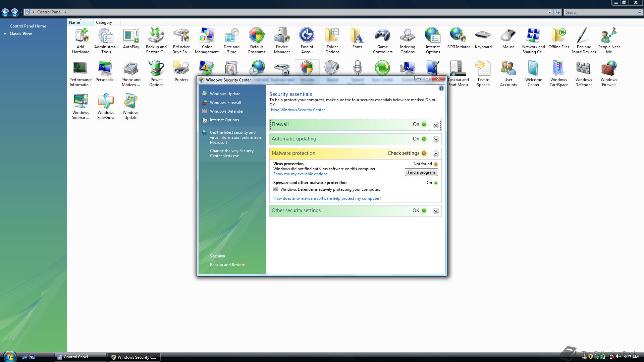Open Taskbar and Start Menu icon
644x362 pixels.
click(x=458, y=73)
